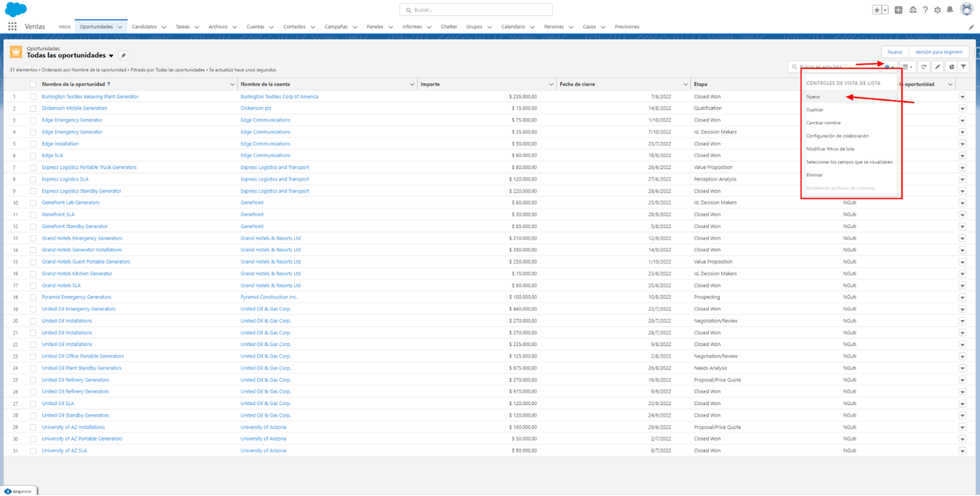
Task: Tick the GenePoint SLA row checkbox
Action: pyautogui.click(x=33, y=215)
